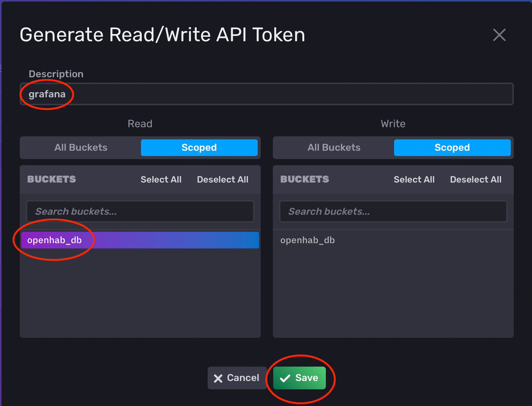This screenshot has height=406, width=532.
Task: Click the Read column heading
Action: [140, 124]
